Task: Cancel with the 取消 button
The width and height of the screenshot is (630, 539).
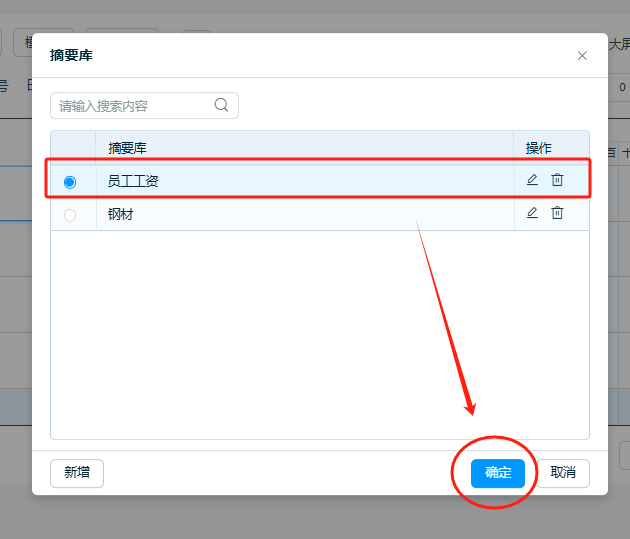Action: click(x=563, y=473)
